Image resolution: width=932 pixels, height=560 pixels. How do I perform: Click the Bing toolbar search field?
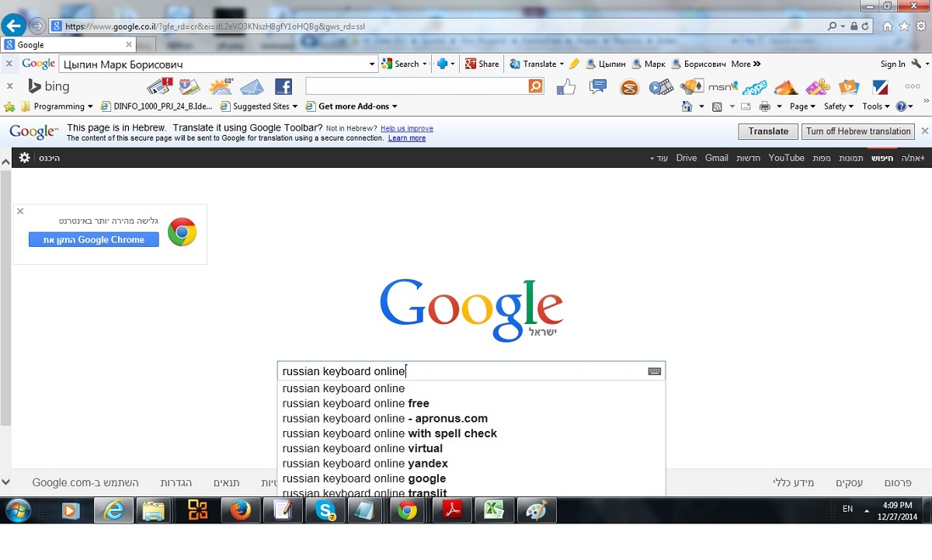pos(417,86)
